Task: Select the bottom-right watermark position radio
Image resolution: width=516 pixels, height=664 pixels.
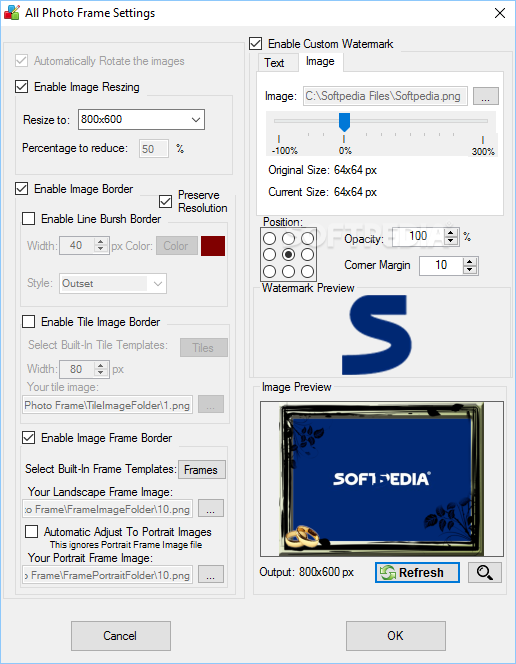Action: [307, 271]
